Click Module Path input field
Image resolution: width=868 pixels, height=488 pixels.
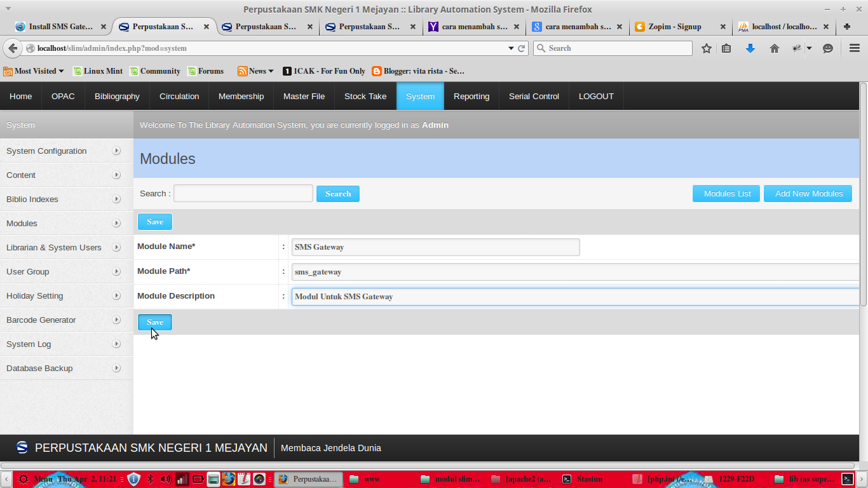pos(575,271)
